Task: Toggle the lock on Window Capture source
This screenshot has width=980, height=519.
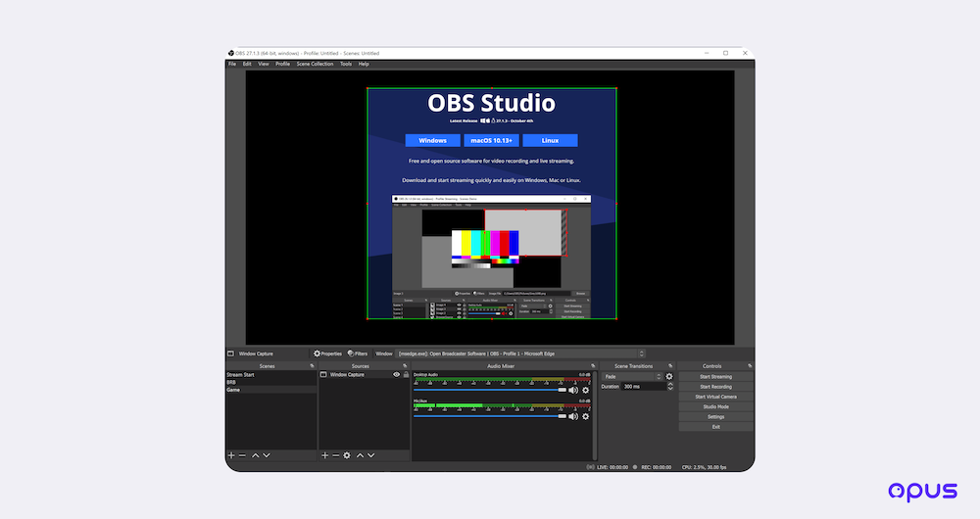Action: (406, 375)
